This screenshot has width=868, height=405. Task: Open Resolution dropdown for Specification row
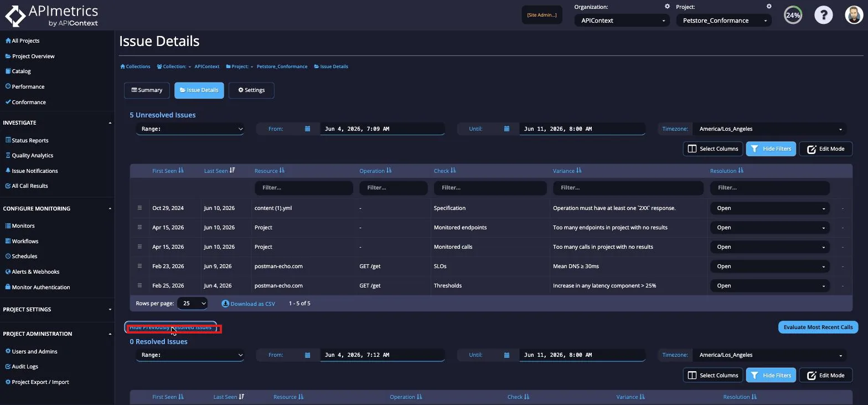770,208
